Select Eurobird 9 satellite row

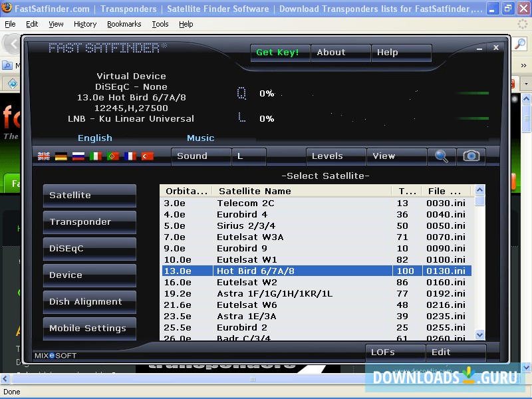click(x=315, y=248)
